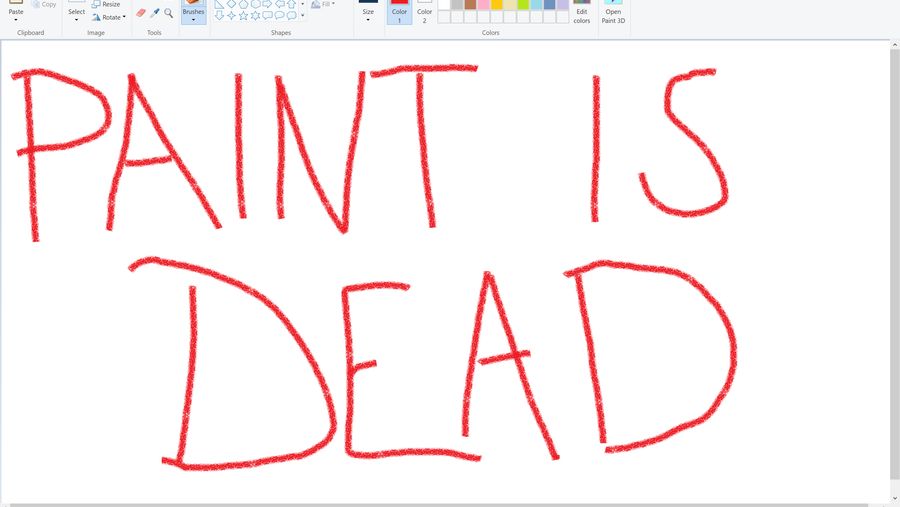Select the four-point star shape
The width and height of the screenshot is (900, 507).
pos(231,16)
